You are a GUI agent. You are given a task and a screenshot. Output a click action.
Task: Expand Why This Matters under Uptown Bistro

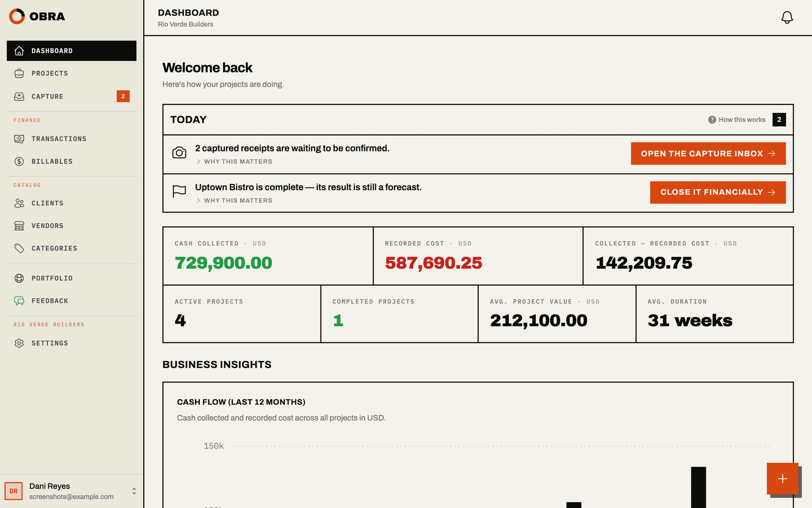(234, 200)
